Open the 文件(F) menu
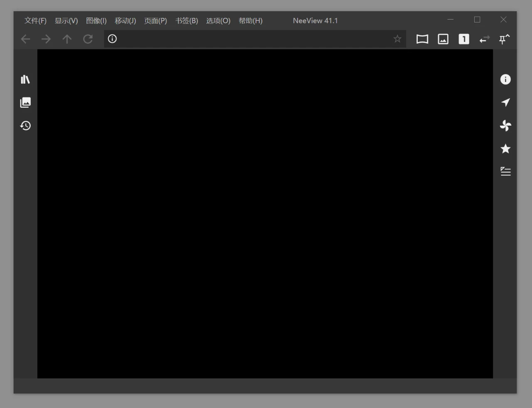The width and height of the screenshot is (532, 408). (35, 21)
